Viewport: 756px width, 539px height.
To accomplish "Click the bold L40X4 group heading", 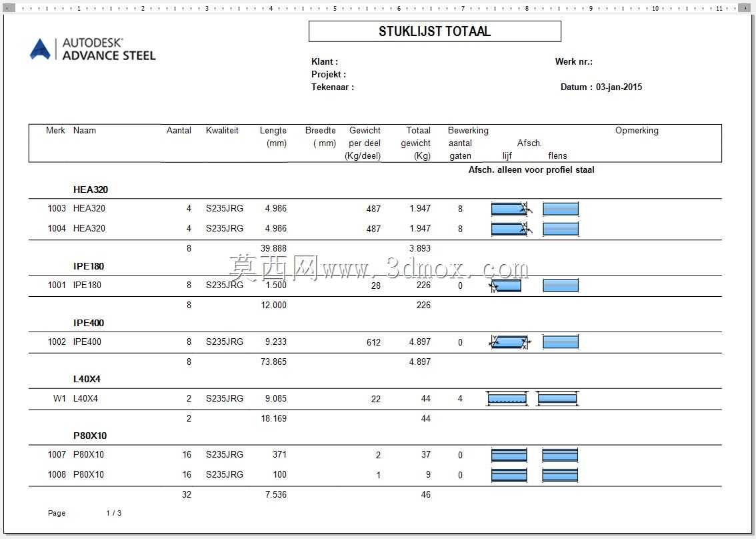I will (x=87, y=380).
